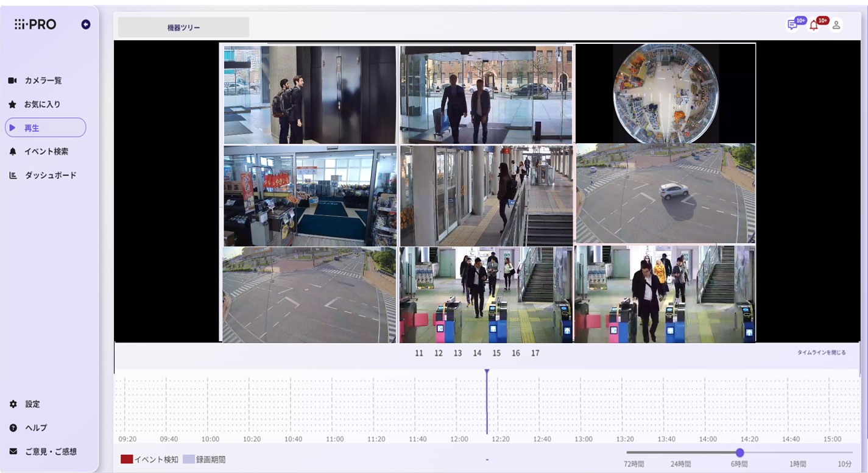Select the fisheye store camera thumbnail

point(665,93)
